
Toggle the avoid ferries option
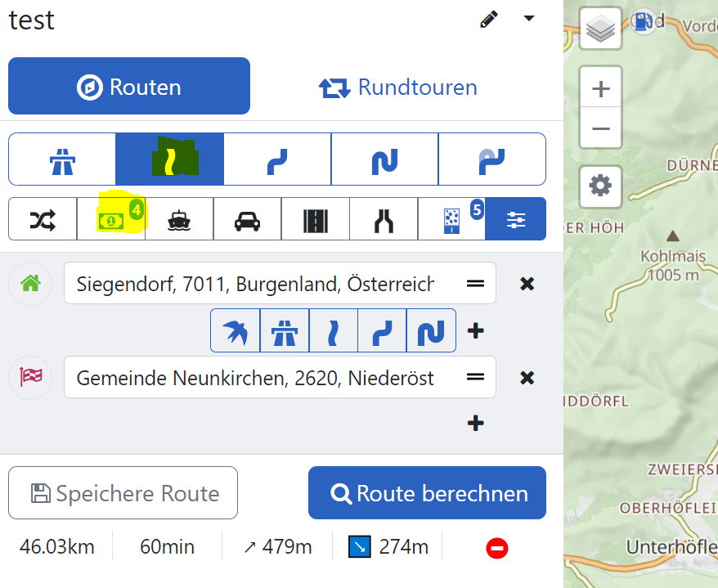coord(179,219)
